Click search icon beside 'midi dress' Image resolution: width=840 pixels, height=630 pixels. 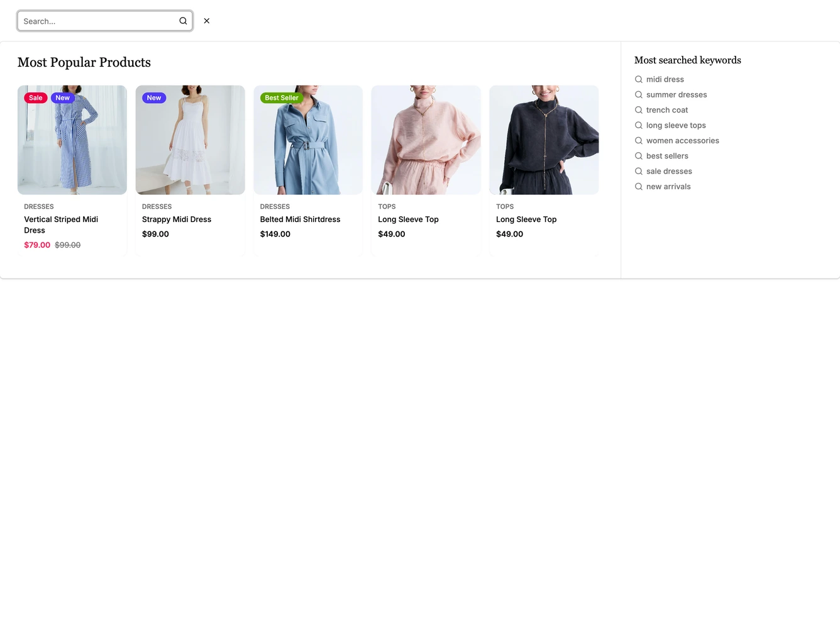coord(639,79)
